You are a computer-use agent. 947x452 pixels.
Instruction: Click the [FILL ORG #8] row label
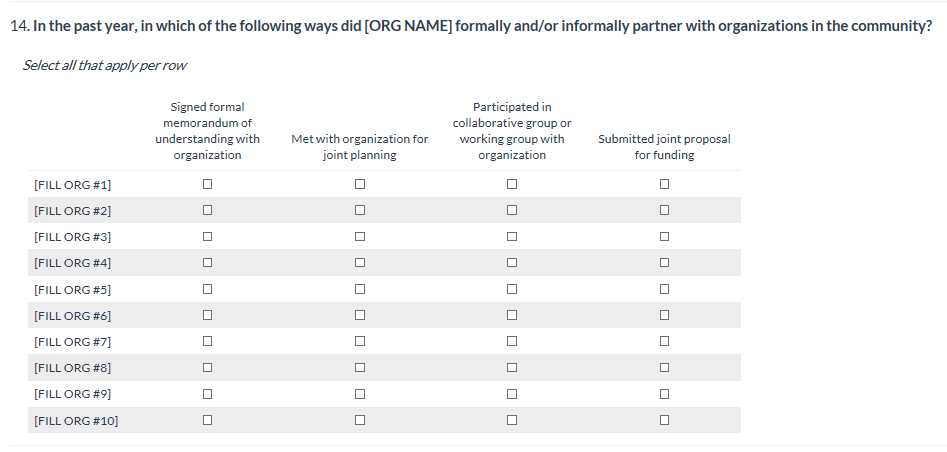[x=72, y=368]
